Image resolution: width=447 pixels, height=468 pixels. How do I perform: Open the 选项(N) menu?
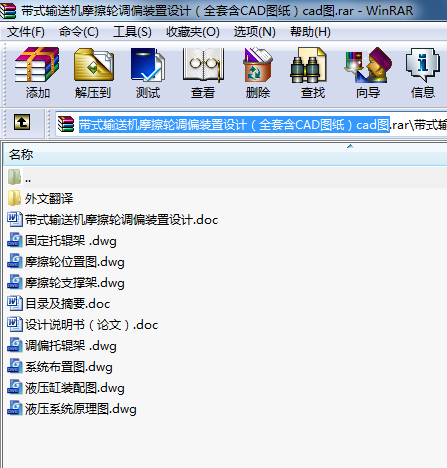tap(254, 32)
